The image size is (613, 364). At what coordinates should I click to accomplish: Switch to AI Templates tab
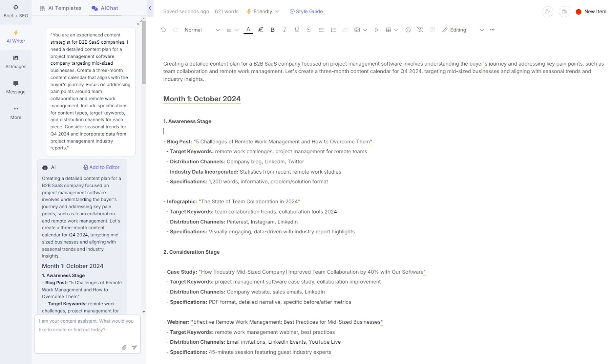click(x=61, y=8)
